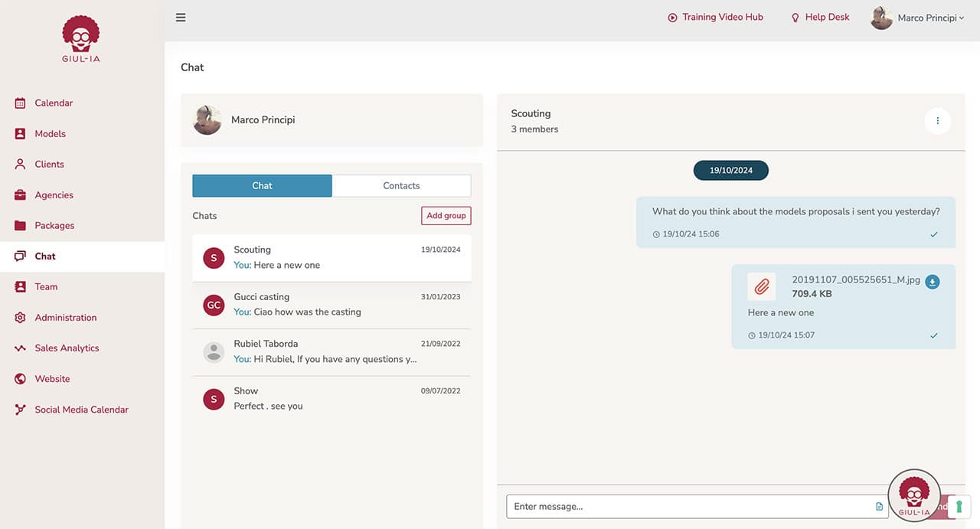The width and height of the screenshot is (980, 529).
Task: Open the Gucci casting conversation
Action: click(x=332, y=305)
